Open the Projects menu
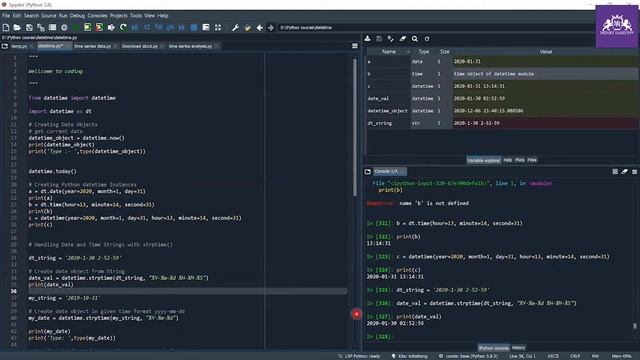Viewport: 640px width, 360px height. (118, 16)
